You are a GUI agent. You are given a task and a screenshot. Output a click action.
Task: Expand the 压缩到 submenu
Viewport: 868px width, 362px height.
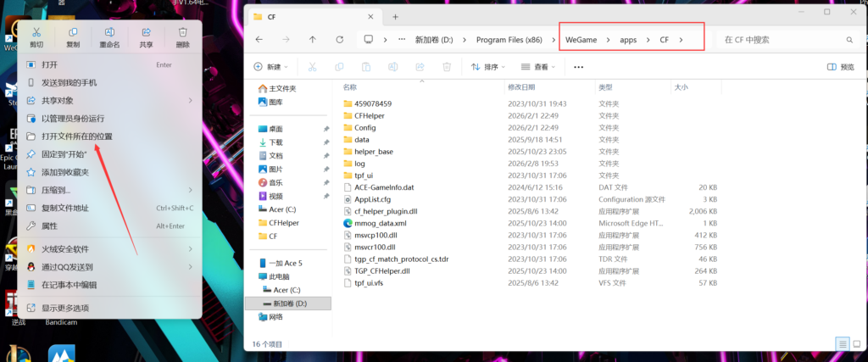pos(109,191)
